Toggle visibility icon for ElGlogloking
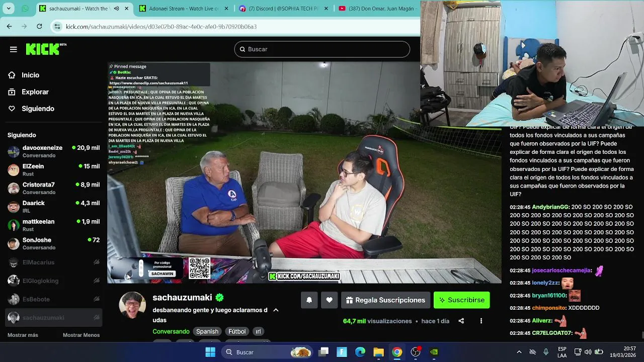This screenshot has height=362, width=644. (x=96, y=281)
